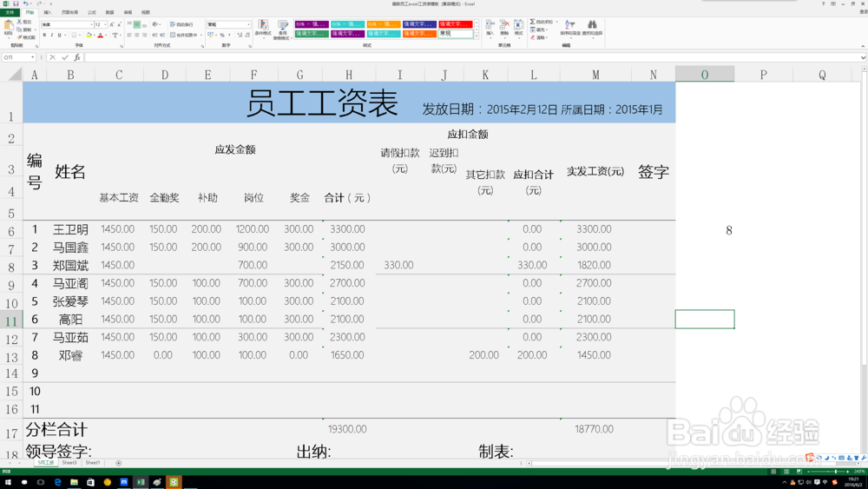
Task: Expand the cell styles gallery arrow
Action: pos(477,36)
